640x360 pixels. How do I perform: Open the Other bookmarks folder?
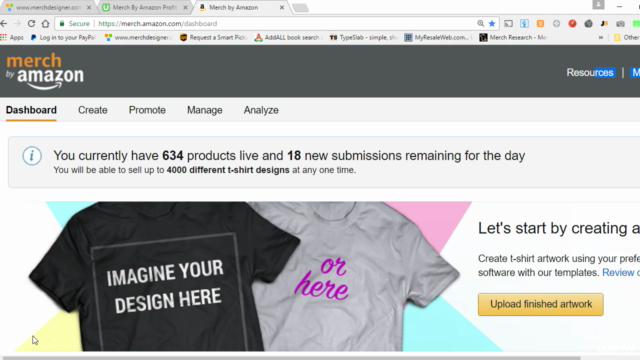[627, 38]
